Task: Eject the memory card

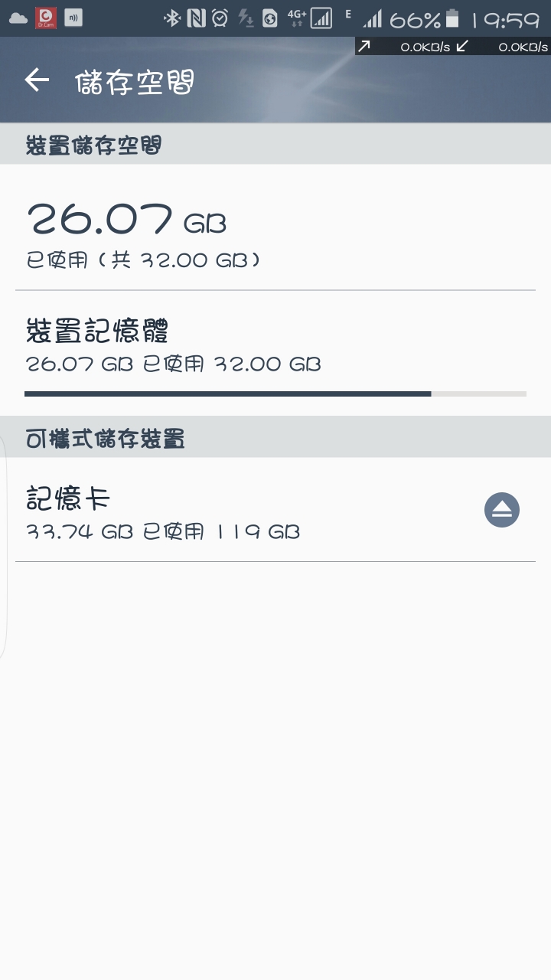Action: 502,510
